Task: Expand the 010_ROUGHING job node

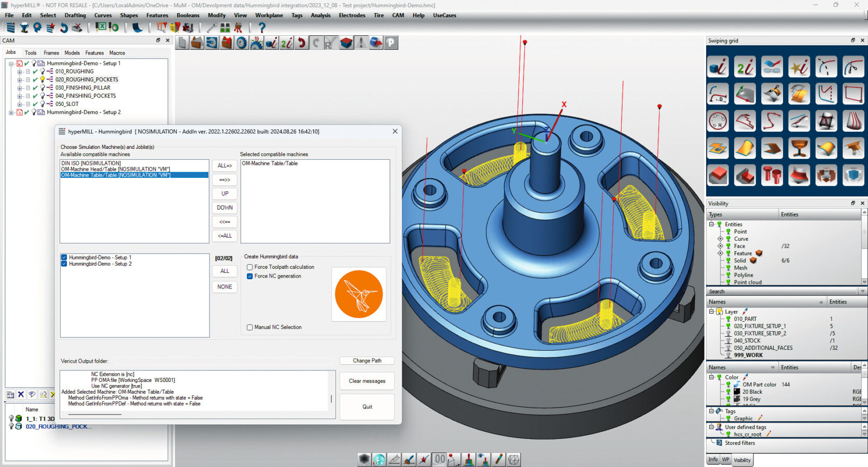Action: [19, 71]
